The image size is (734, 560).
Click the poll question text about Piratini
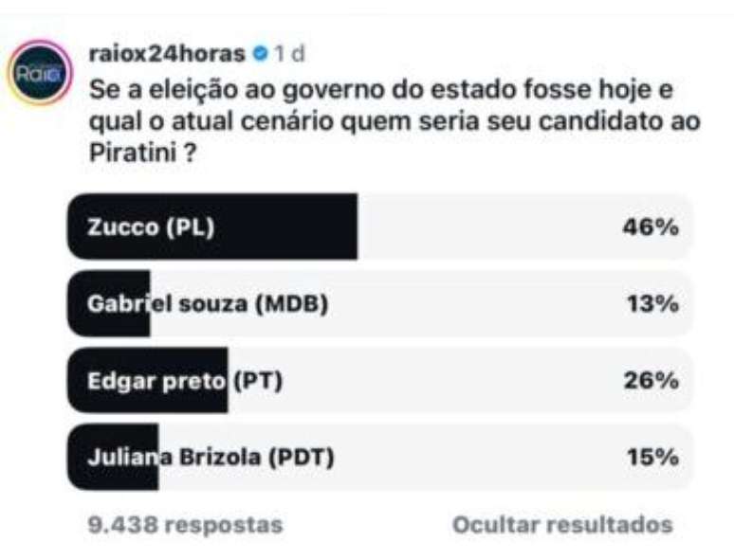[x=395, y=121]
